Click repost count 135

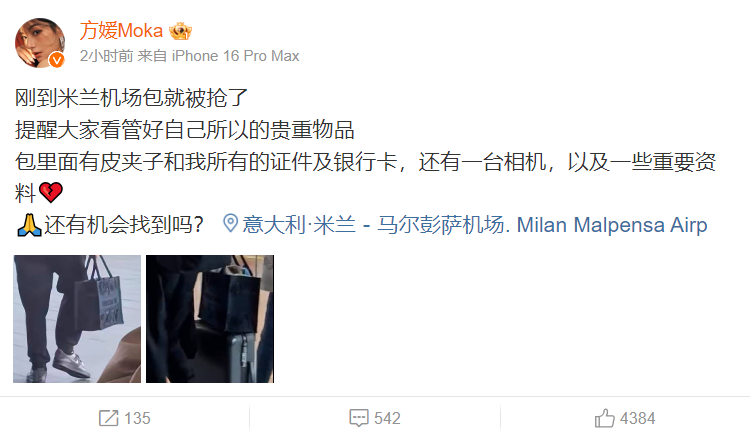137,418
